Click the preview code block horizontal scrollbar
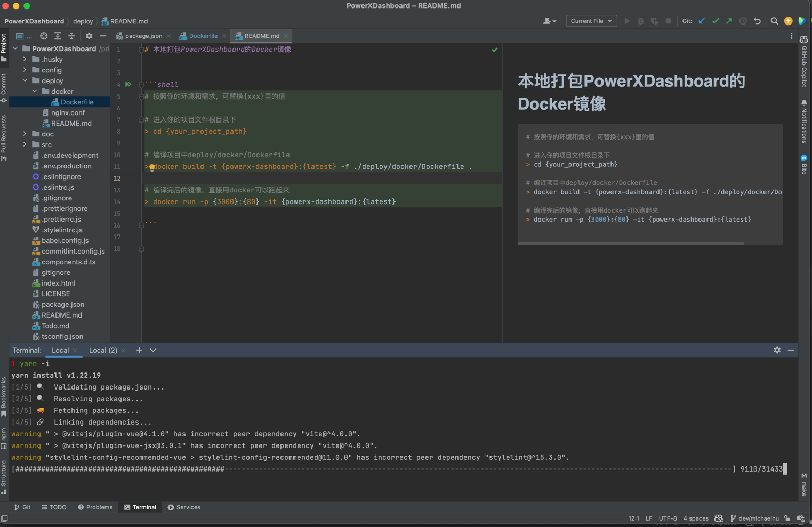 point(631,243)
